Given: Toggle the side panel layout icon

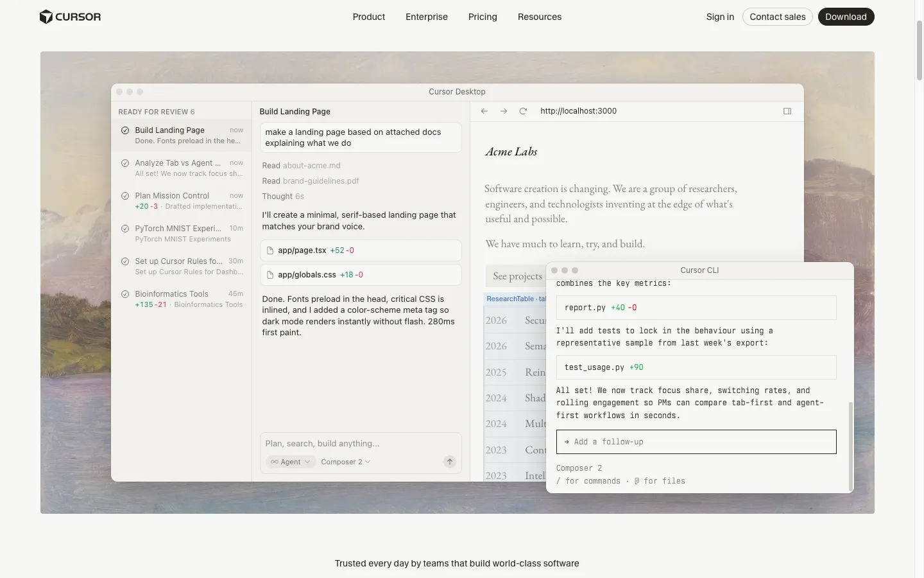Looking at the screenshot, I should pyautogui.click(x=787, y=111).
